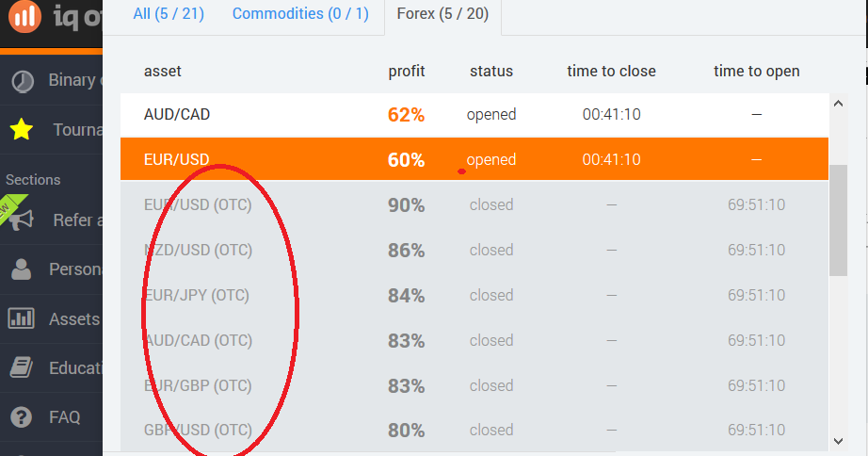Switch to the Commodities (0 / 1) tab

pyautogui.click(x=300, y=13)
